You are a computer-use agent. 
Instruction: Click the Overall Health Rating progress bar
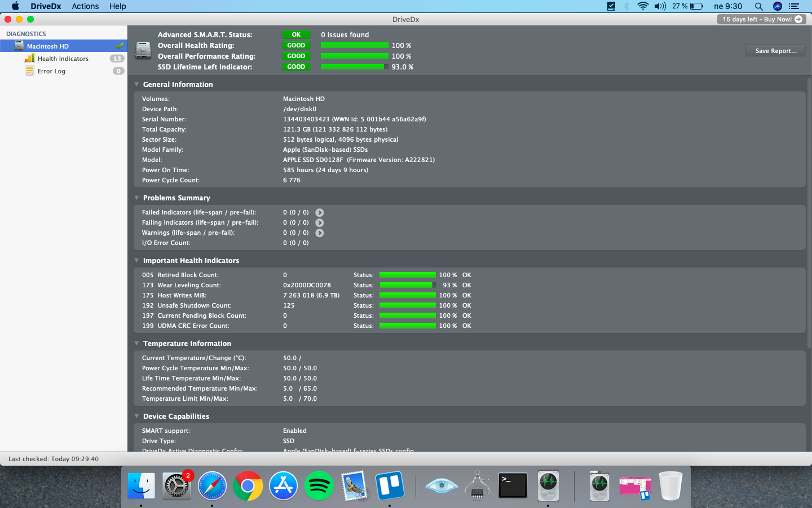(x=355, y=45)
